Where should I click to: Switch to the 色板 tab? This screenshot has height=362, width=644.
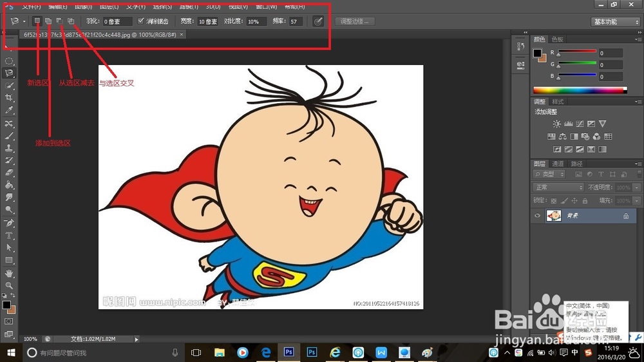pyautogui.click(x=557, y=39)
